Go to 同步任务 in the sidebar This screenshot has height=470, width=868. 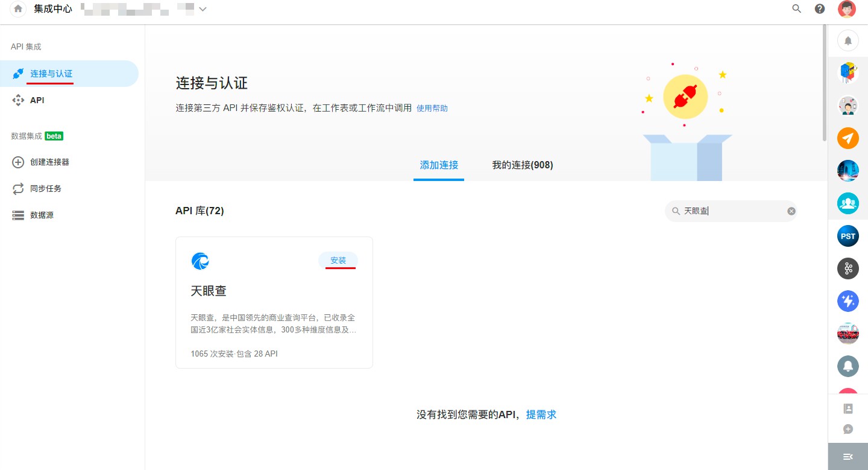pos(46,189)
